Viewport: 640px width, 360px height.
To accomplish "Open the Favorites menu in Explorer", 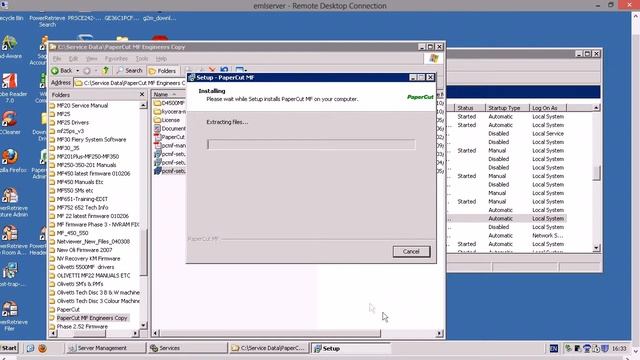I will pos(116,59).
